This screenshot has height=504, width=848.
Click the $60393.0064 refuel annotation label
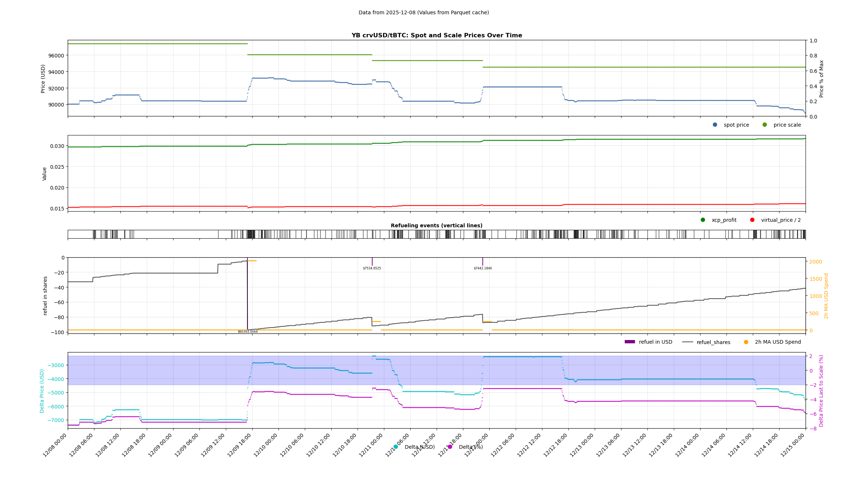[248, 332]
